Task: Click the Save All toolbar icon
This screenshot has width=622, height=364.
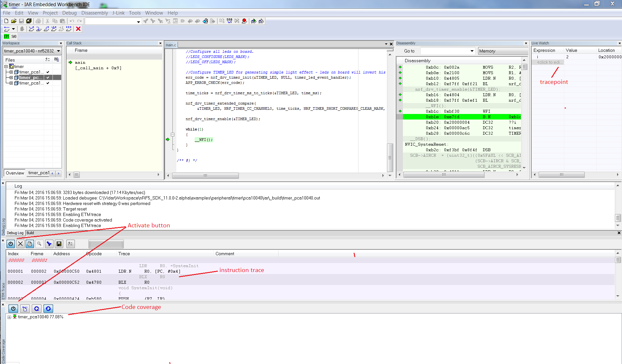Action: click(x=29, y=21)
